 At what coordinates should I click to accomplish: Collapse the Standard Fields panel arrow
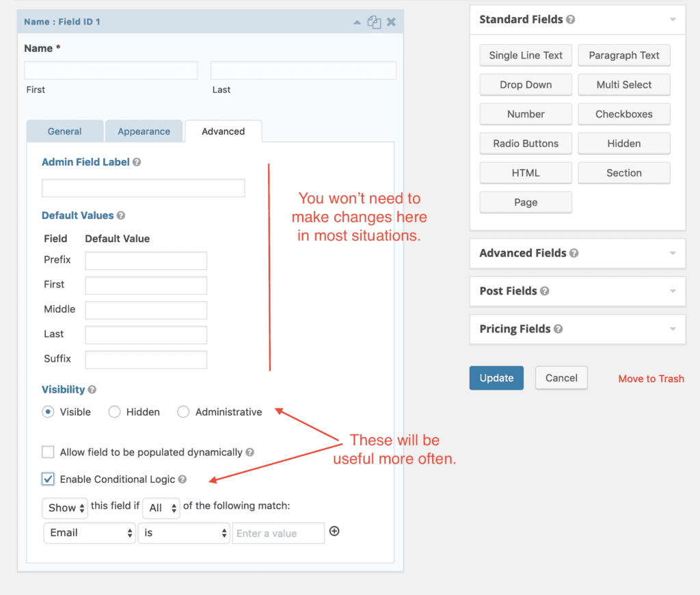[x=673, y=20]
